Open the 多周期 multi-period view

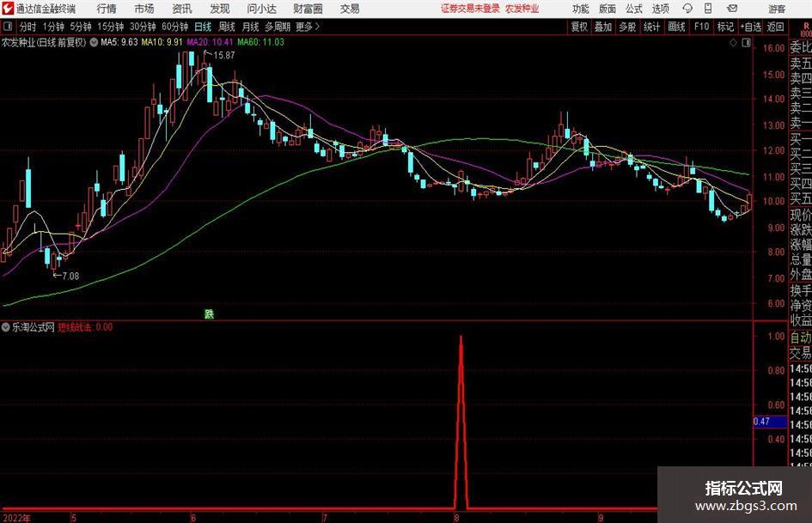tap(278, 27)
